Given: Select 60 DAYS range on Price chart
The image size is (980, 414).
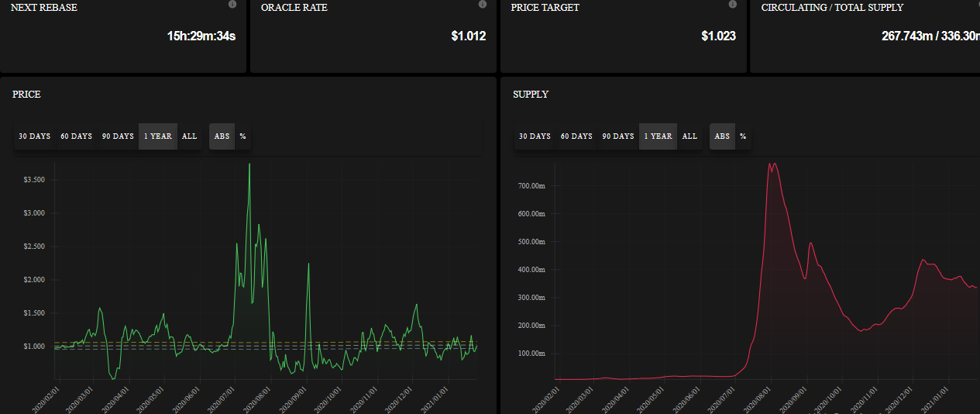Looking at the screenshot, I should 77,136.
